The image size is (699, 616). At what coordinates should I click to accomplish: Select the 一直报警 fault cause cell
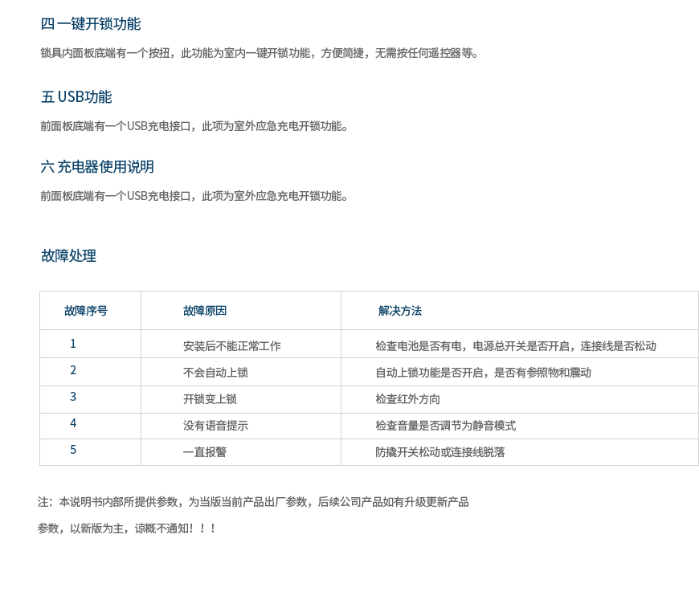tap(205, 452)
